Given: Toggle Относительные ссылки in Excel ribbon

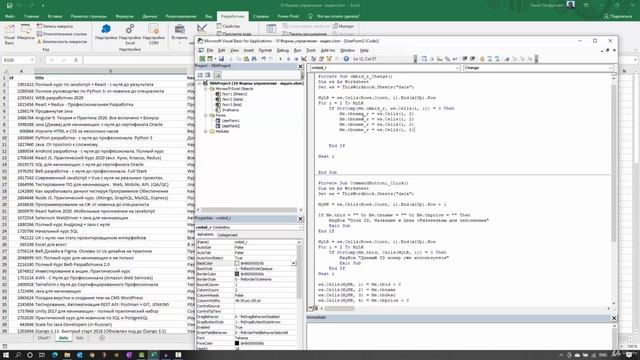Looking at the screenshot, I should click(x=62, y=34).
